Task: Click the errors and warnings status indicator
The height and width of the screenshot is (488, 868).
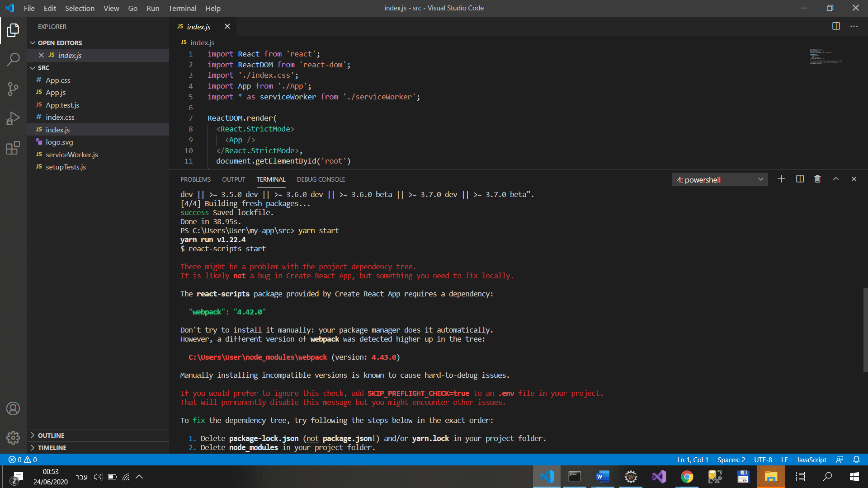Action: [x=23, y=460]
